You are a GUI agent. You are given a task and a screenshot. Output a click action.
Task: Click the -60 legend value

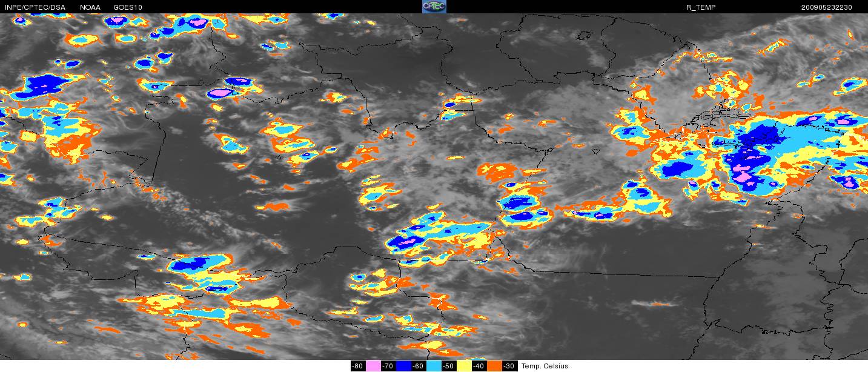(419, 366)
